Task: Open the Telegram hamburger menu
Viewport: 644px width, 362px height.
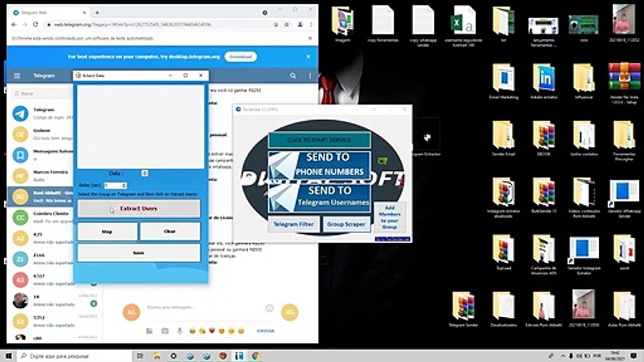Action: point(17,76)
